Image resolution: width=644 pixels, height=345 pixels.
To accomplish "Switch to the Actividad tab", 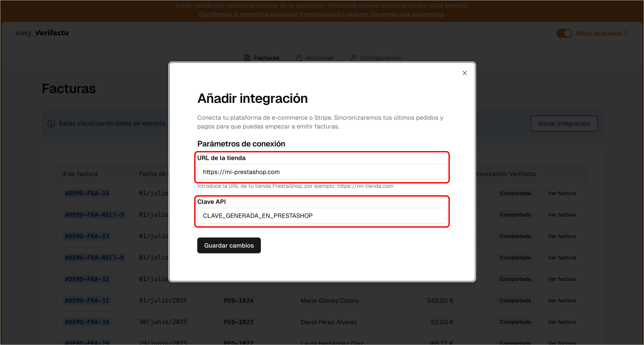I will 315,57.
